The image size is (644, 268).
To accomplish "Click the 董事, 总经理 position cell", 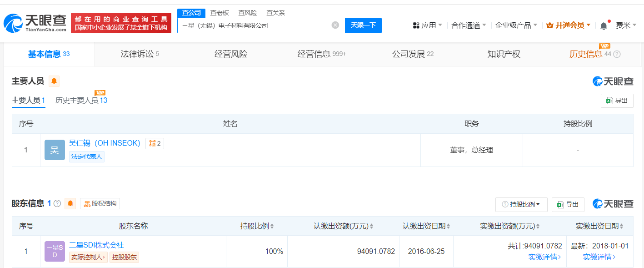I will point(471,150).
